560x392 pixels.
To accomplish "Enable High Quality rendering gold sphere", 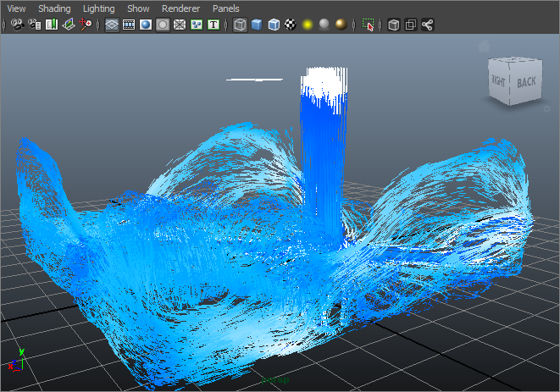I will [x=341, y=25].
